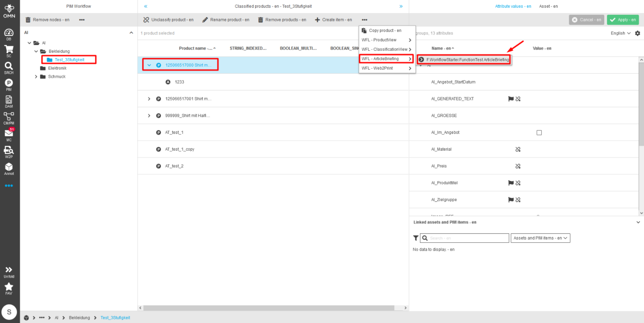Open overflow menu after Create item
Image resolution: width=644 pixels, height=323 pixels.
click(364, 20)
